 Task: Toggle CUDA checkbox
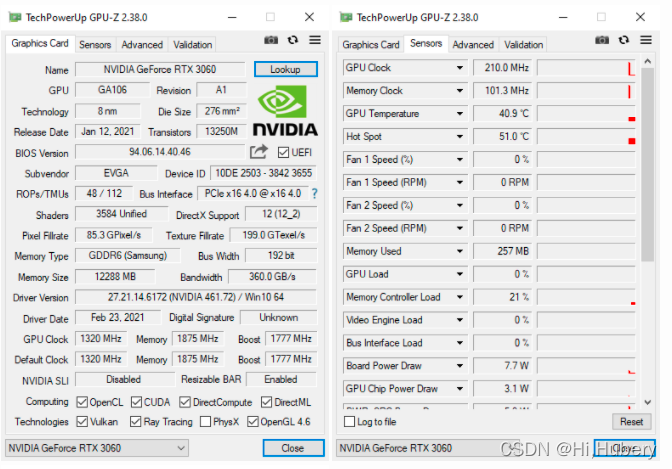pos(136,402)
